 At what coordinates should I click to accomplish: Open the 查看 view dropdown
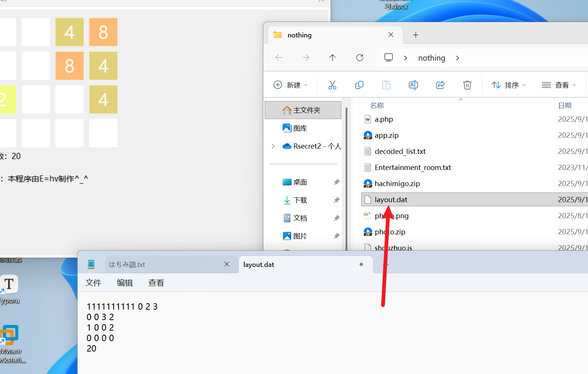(x=559, y=85)
